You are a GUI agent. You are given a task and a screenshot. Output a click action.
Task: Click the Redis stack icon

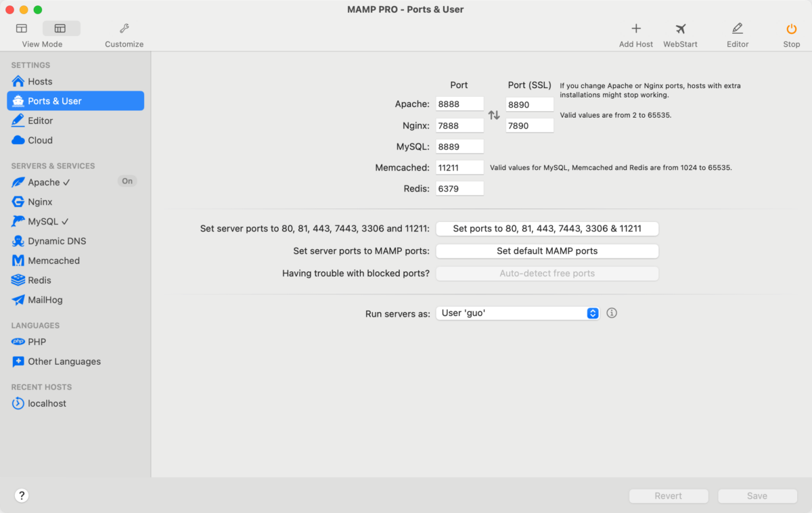18,280
